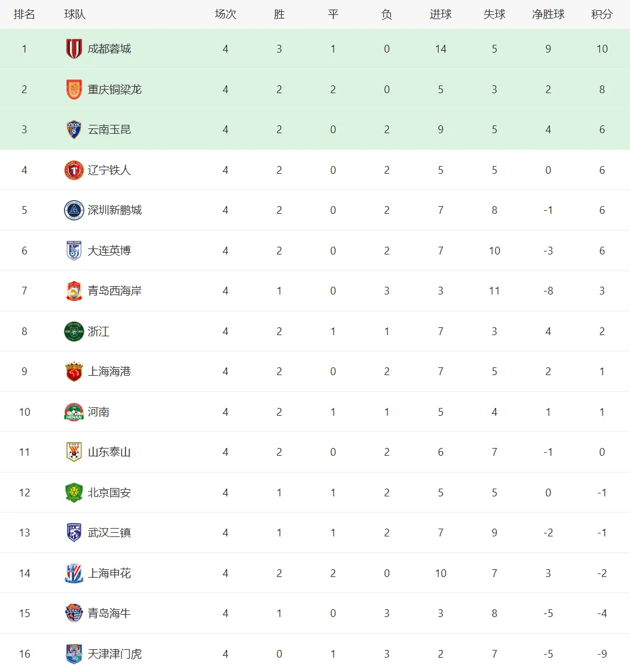
Task: Click the 净胜球 column header
Action: (548, 14)
